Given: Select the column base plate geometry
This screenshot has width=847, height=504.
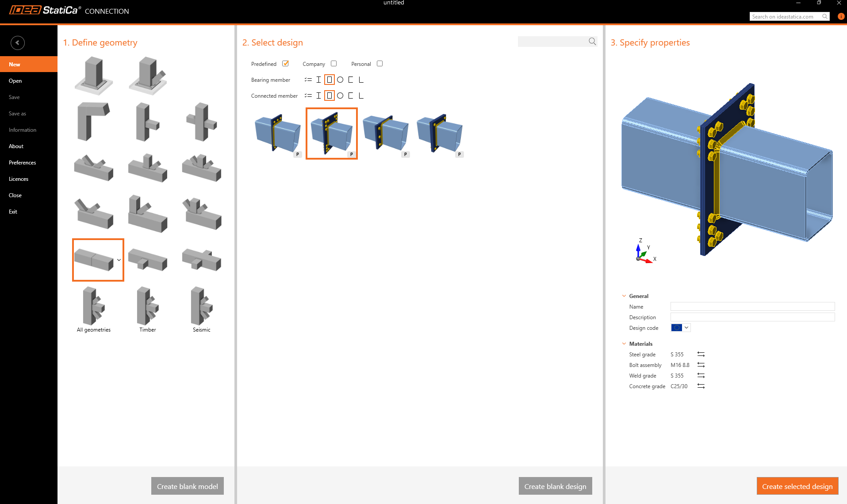Looking at the screenshot, I should [94, 76].
